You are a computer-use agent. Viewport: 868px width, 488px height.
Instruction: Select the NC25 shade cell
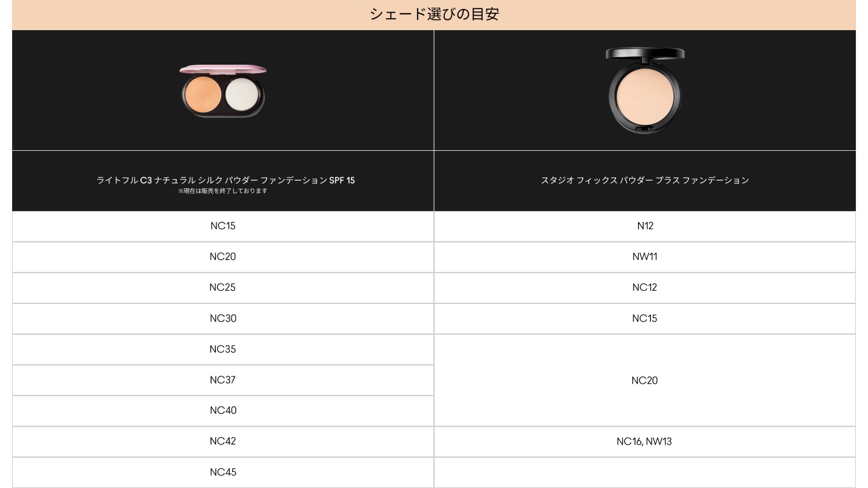click(x=223, y=287)
